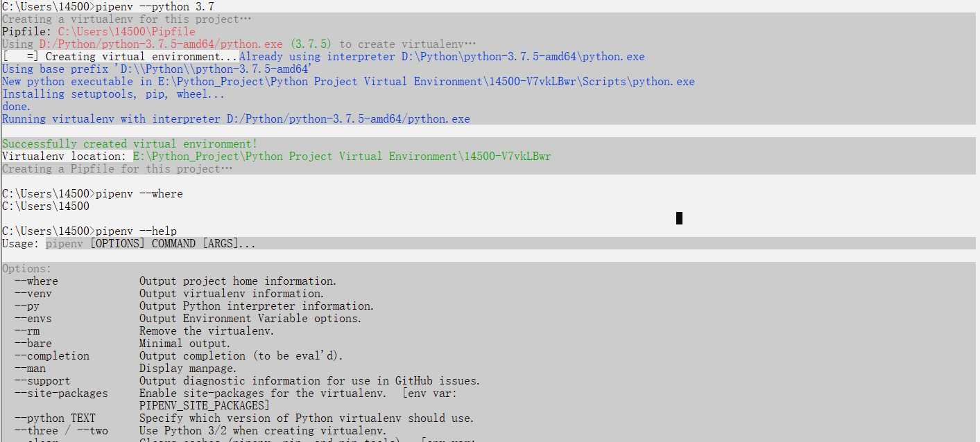Click 'Successfully created virtual environment!' message
This screenshot has width=980, height=442.
[x=130, y=144]
